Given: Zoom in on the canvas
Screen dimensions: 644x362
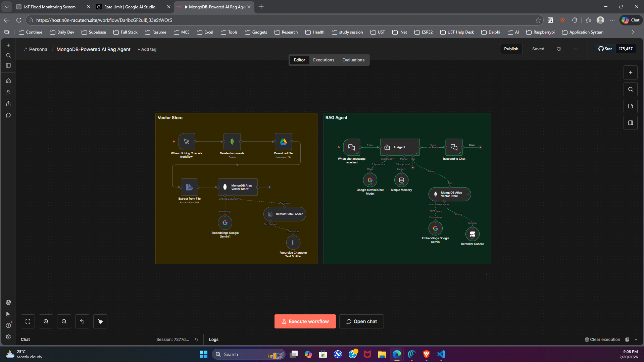Looking at the screenshot, I should tap(46, 321).
